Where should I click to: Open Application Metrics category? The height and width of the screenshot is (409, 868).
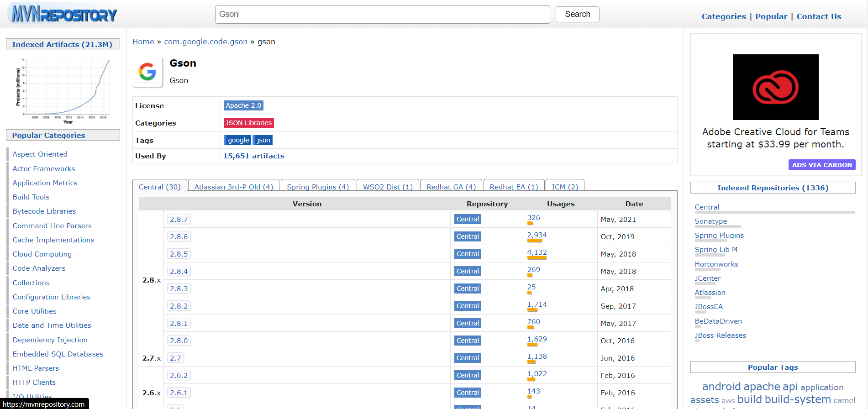click(45, 183)
